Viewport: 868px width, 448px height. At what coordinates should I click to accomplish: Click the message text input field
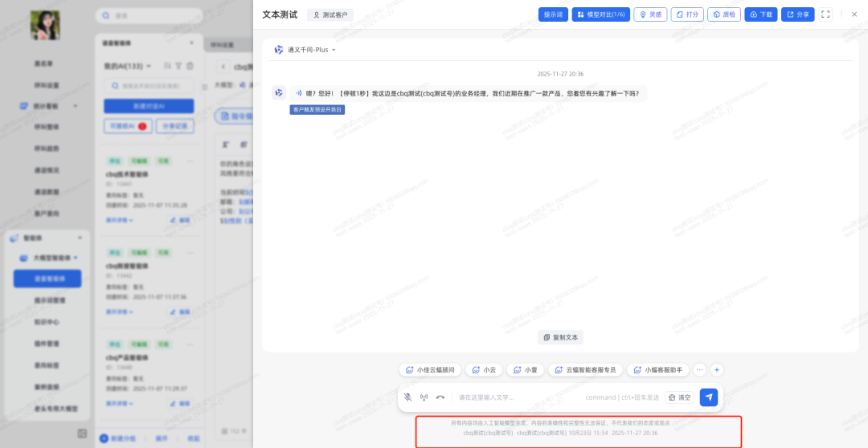514,397
